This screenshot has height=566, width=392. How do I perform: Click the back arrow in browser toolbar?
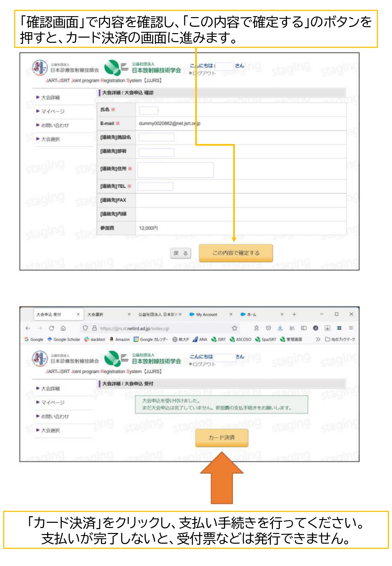coord(28,328)
